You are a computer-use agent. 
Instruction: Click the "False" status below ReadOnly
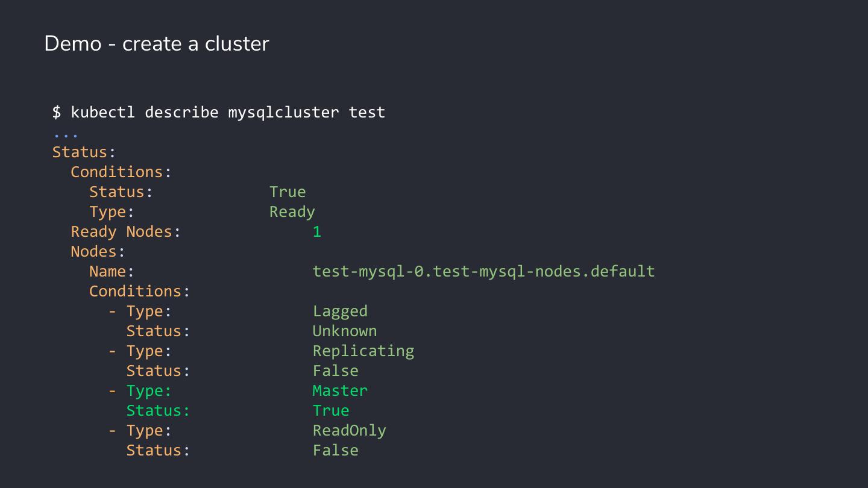pyautogui.click(x=335, y=450)
